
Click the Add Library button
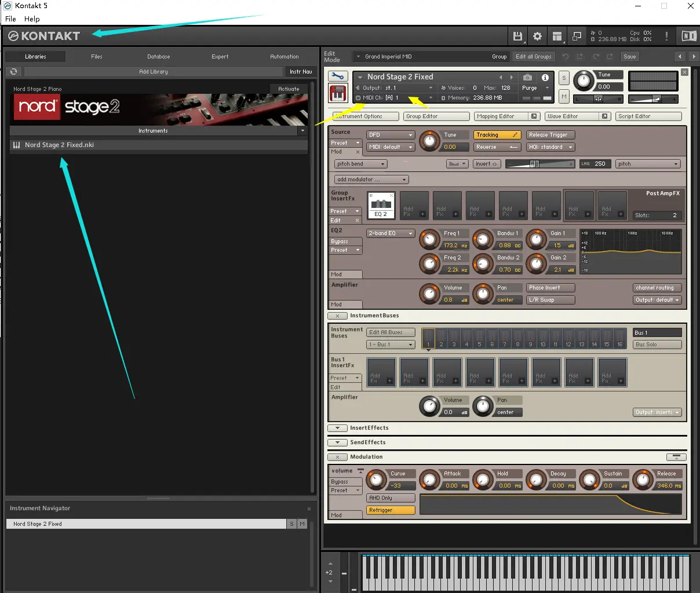[154, 71]
